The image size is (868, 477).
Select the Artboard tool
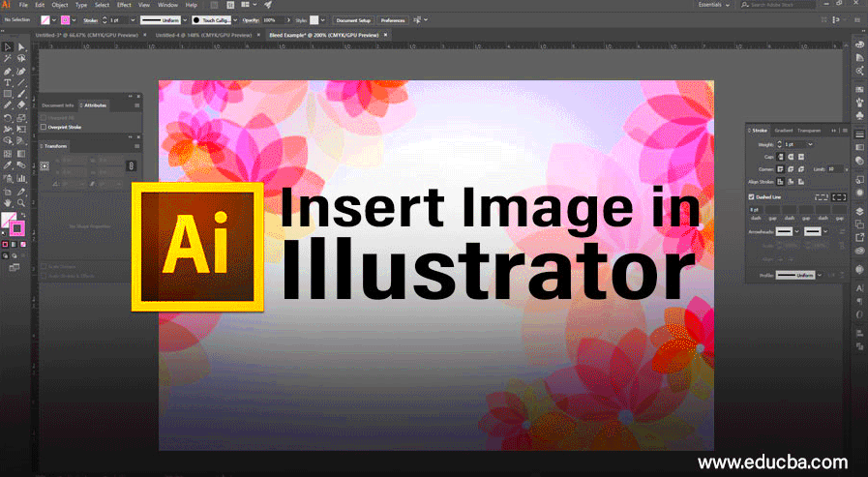(x=7, y=192)
